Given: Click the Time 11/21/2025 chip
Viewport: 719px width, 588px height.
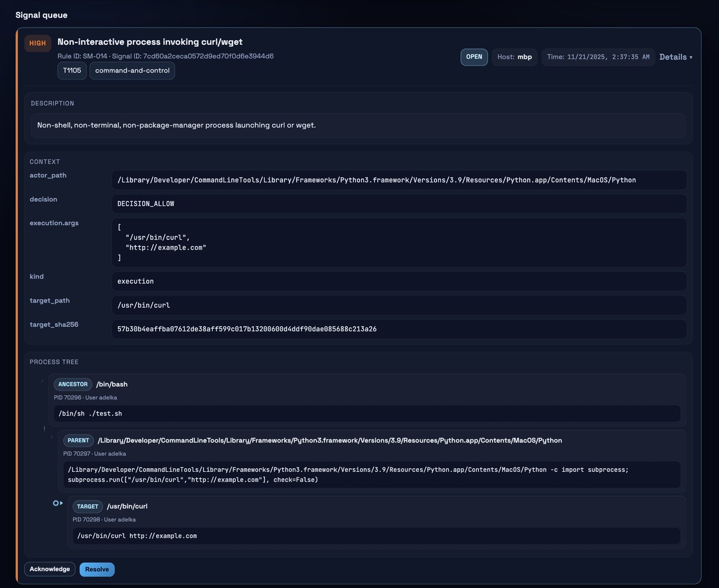Looking at the screenshot, I should (598, 57).
